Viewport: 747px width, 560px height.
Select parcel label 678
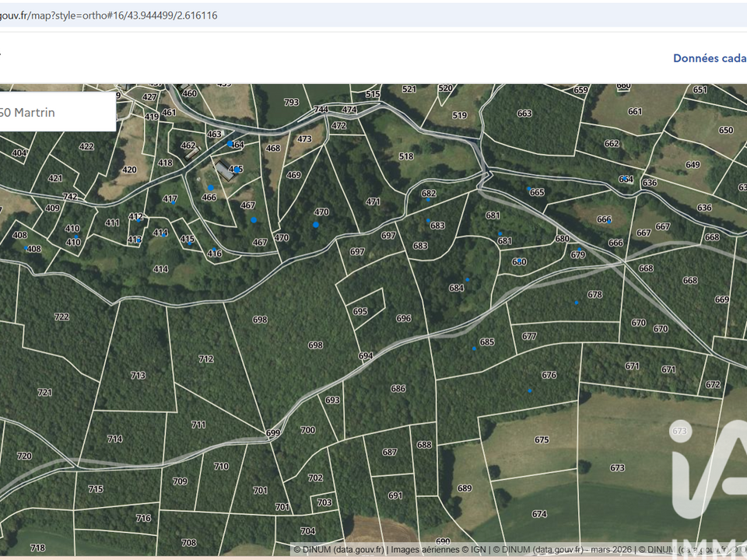point(595,294)
